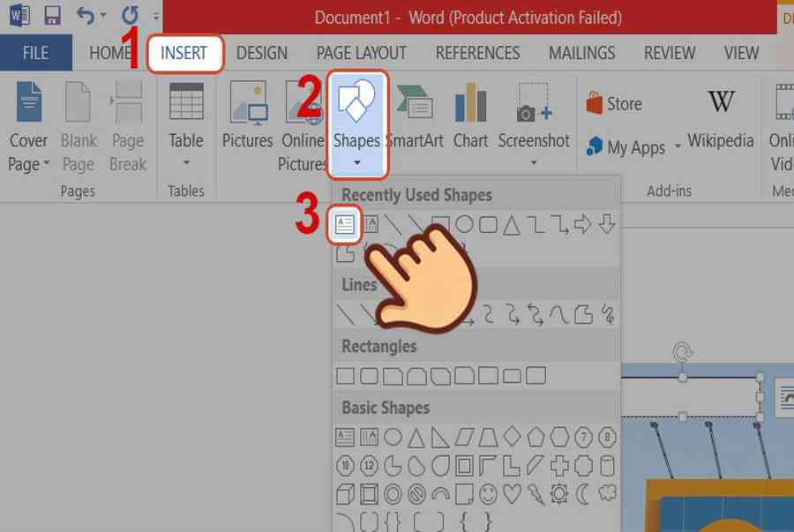The image size is (794, 532).
Task: Pick the Lightning Bolt shape
Action: click(x=536, y=495)
